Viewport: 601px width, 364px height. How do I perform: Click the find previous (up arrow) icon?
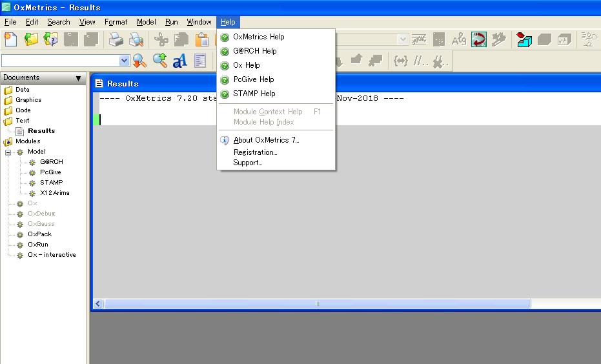pyautogui.click(x=160, y=61)
